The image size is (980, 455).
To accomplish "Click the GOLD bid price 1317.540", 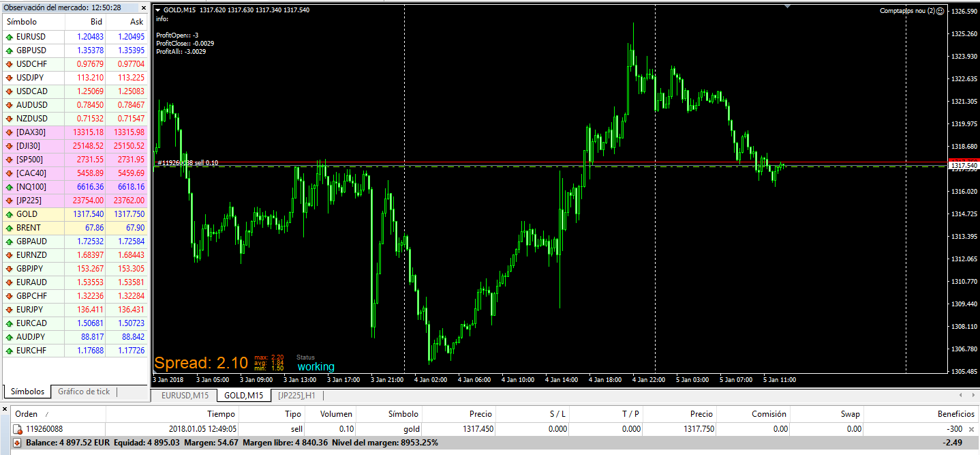I will pyautogui.click(x=89, y=214).
